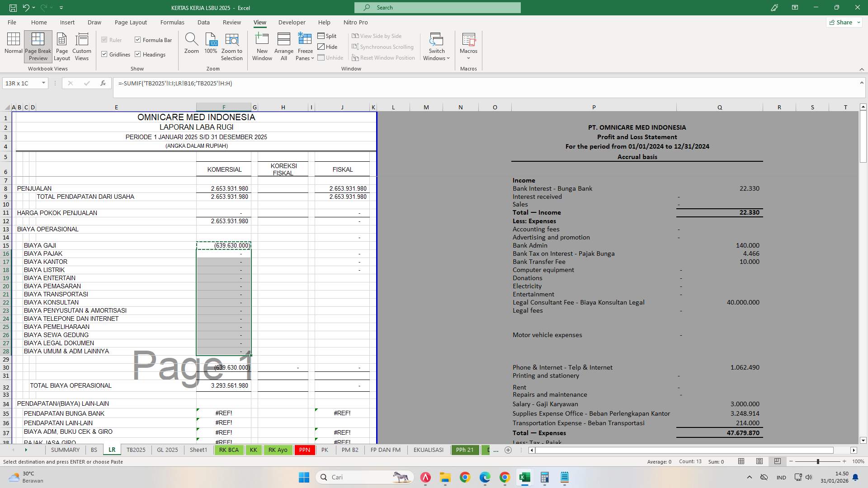Screen dimensions: 868x488
Task: Open the Freeze Panes dropdown
Action: tap(305, 45)
